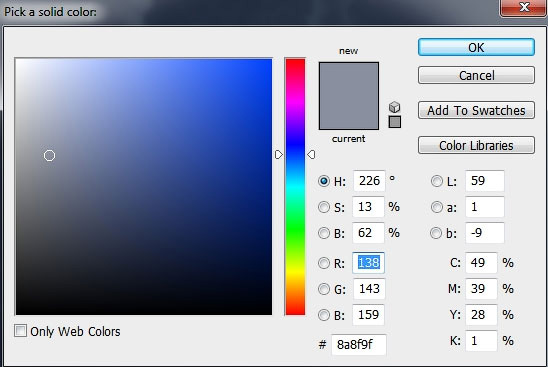Confirm the color with the OK button
Image resolution: width=548 pixels, height=367 pixels.
point(476,47)
